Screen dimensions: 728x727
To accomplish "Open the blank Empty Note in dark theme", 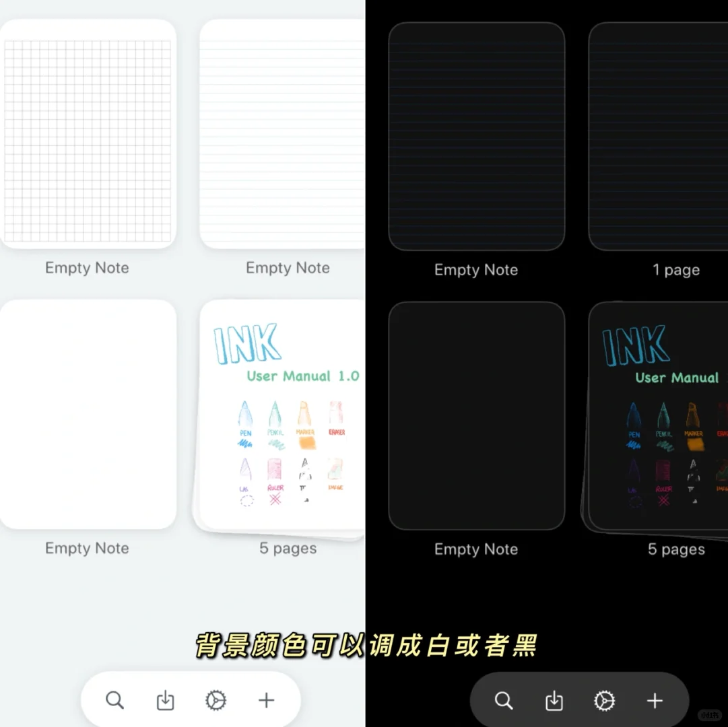I will click(477, 414).
